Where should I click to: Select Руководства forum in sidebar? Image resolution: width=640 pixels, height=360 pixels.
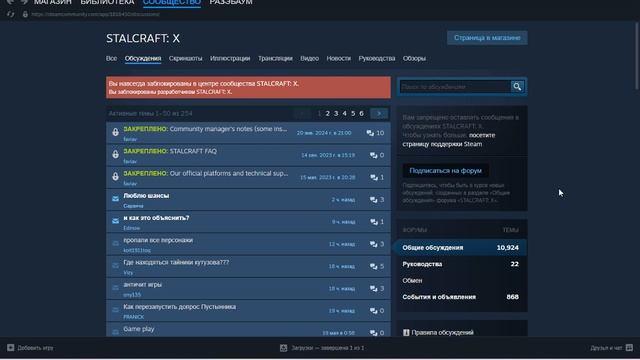click(460, 264)
